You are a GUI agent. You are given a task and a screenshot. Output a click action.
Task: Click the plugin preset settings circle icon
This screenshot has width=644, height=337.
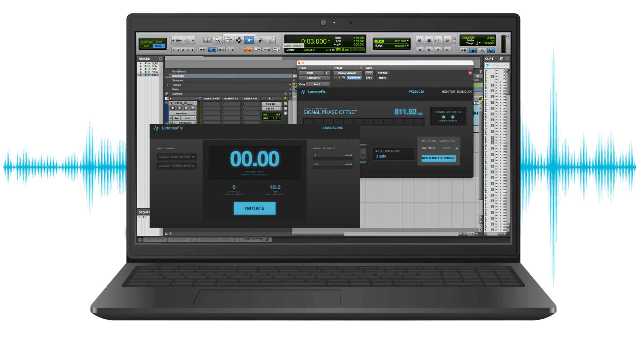pyautogui.click(x=361, y=68)
